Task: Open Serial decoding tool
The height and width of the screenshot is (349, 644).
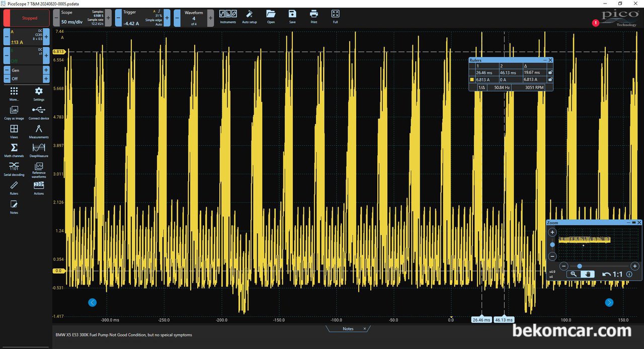Action: point(14,169)
